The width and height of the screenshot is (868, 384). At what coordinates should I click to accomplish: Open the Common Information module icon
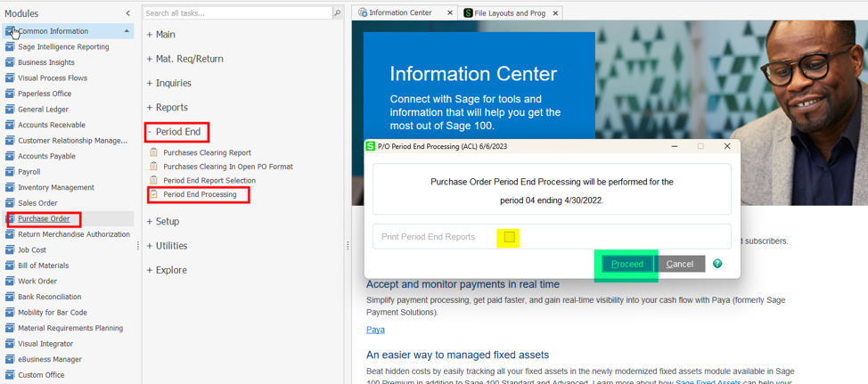pos(10,31)
